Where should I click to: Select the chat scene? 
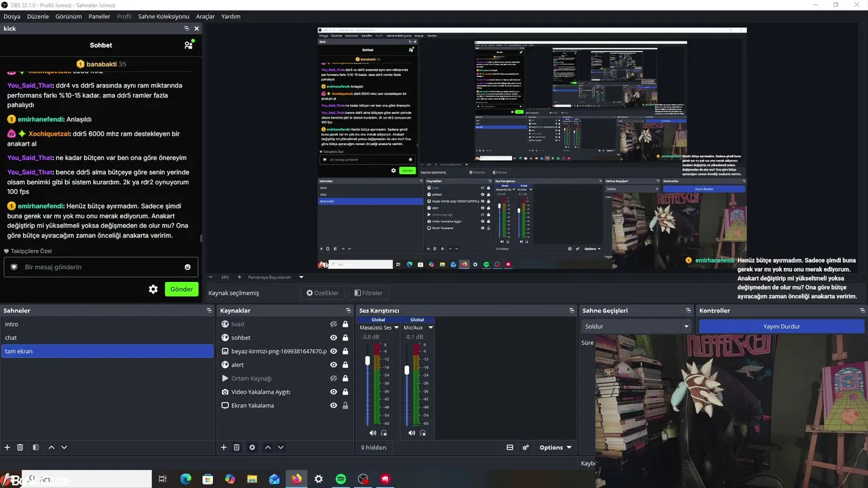(x=107, y=338)
